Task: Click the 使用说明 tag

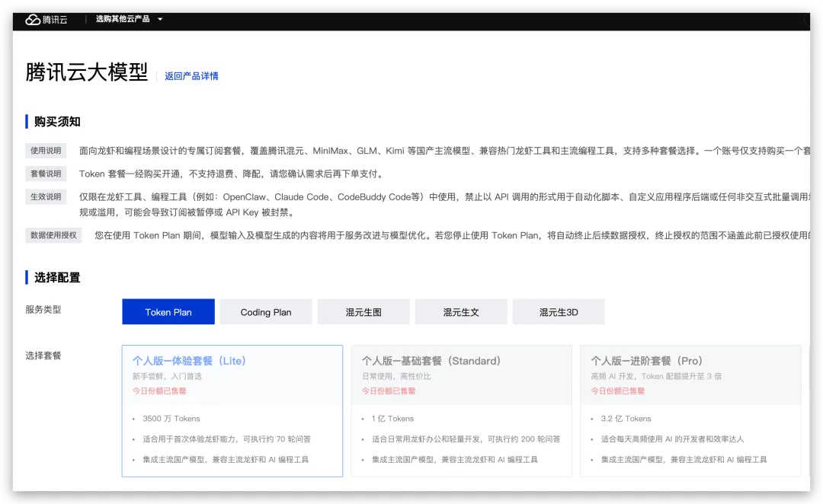Action: pos(46,151)
